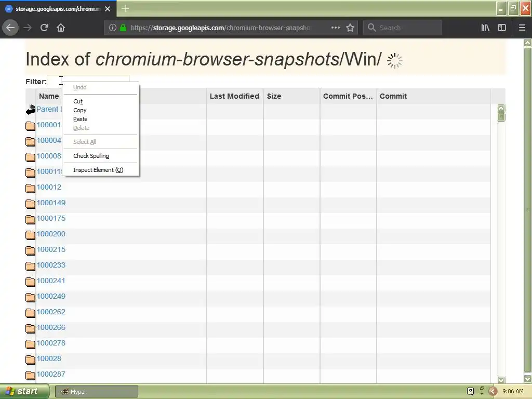Select the storage.googleapis.com tab
Viewport: 532px width, 399px height.
pos(58,9)
